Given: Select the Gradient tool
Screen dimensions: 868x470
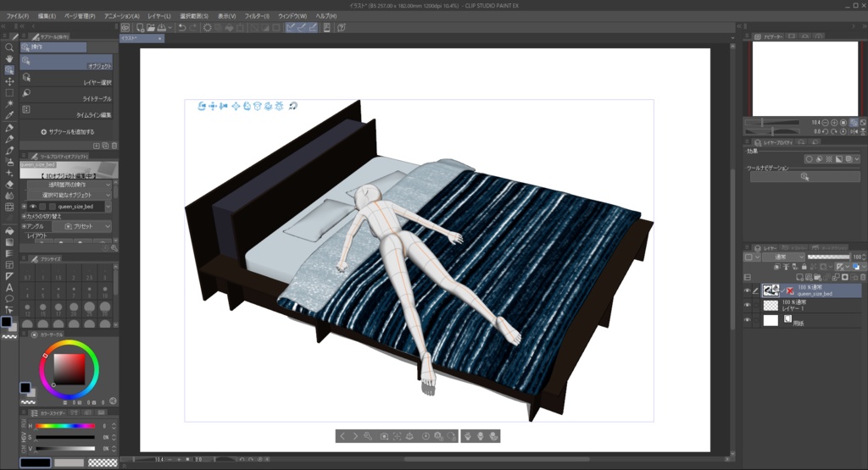Looking at the screenshot, I should pos(9,242).
